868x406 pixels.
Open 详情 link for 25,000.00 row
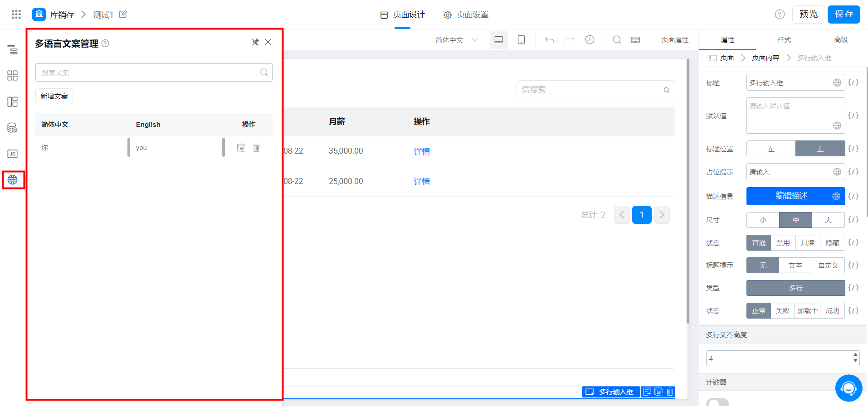[x=422, y=181]
